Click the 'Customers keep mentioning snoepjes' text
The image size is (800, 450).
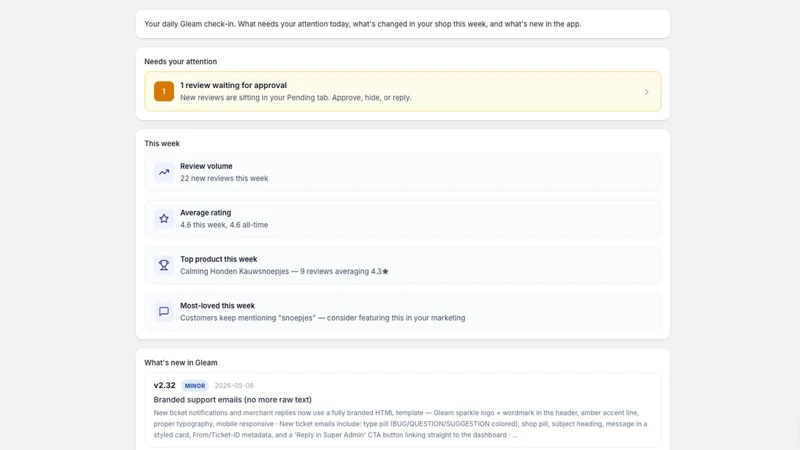[x=322, y=318]
